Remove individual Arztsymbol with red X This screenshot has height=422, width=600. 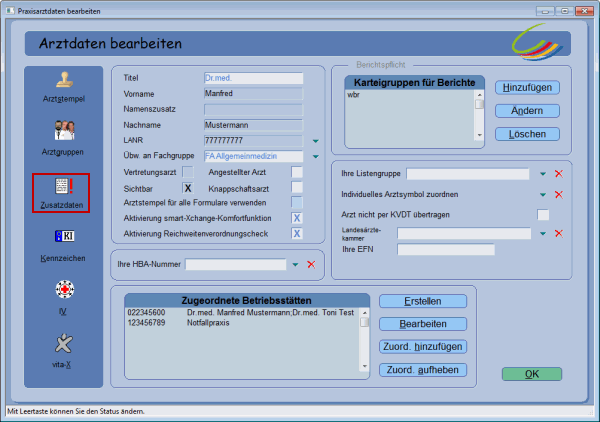tap(559, 194)
